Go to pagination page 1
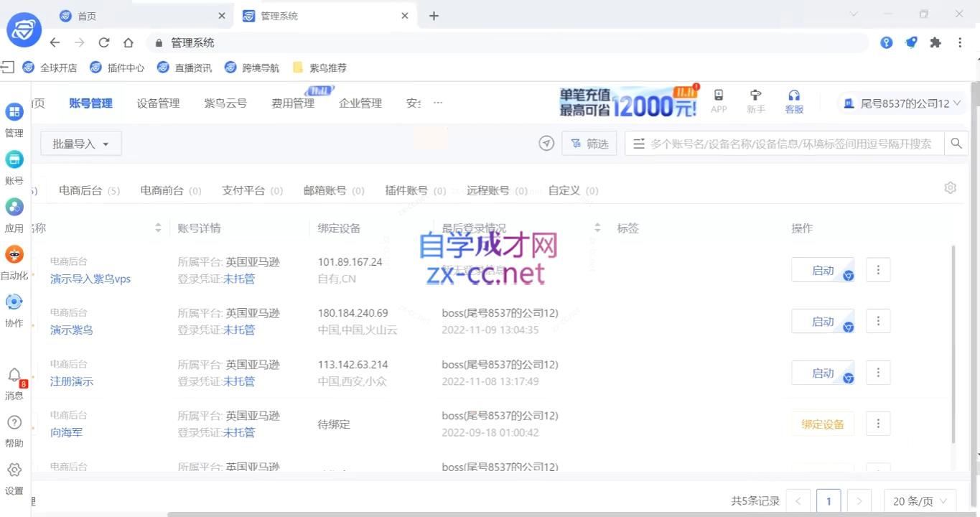This screenshot has width=980, height=517. (x=829, y=501)
